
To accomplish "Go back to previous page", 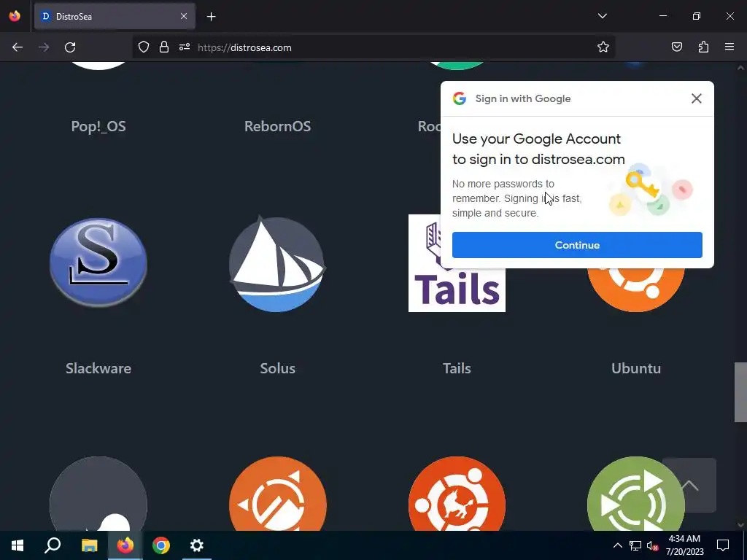I will (18, 47).
